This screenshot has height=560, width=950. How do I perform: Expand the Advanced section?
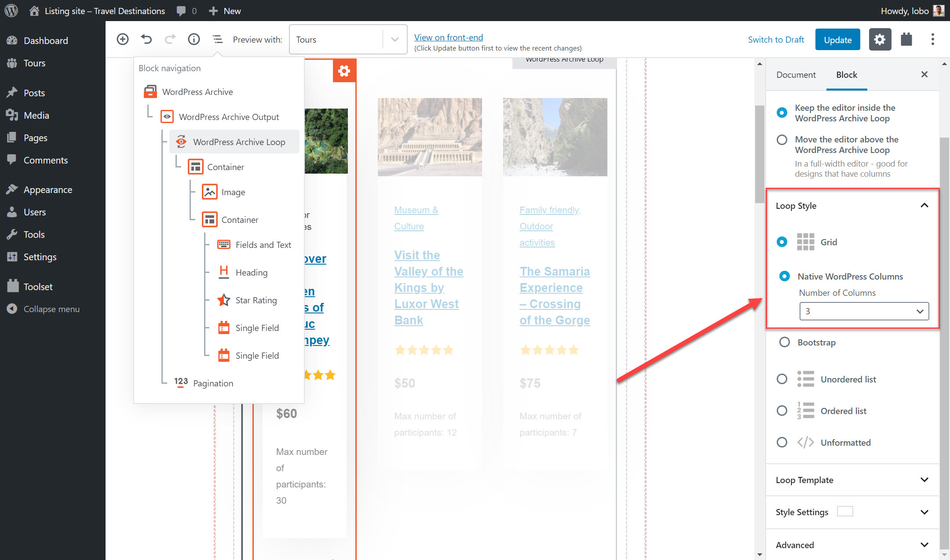tap(852, 545)
